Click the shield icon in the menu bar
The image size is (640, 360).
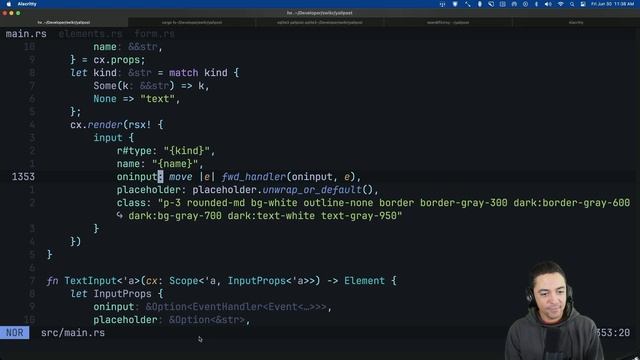(455, 4)
